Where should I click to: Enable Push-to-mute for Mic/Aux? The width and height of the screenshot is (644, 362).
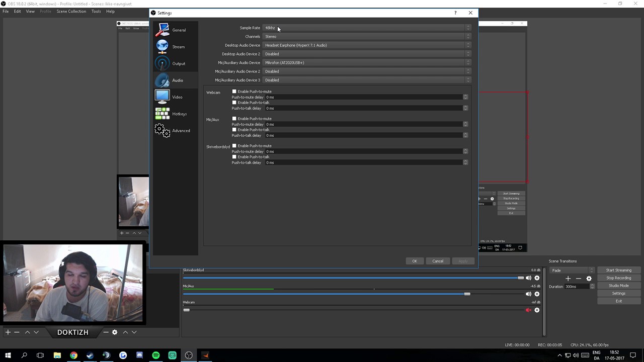point(234,119)
